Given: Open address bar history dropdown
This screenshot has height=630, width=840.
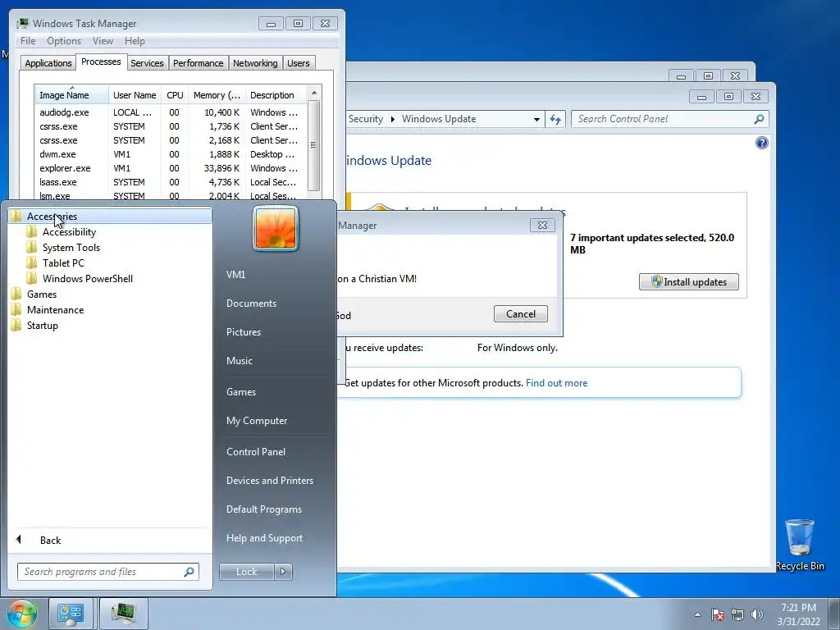Looking at the screenshot, I should [x=536, y=120].
